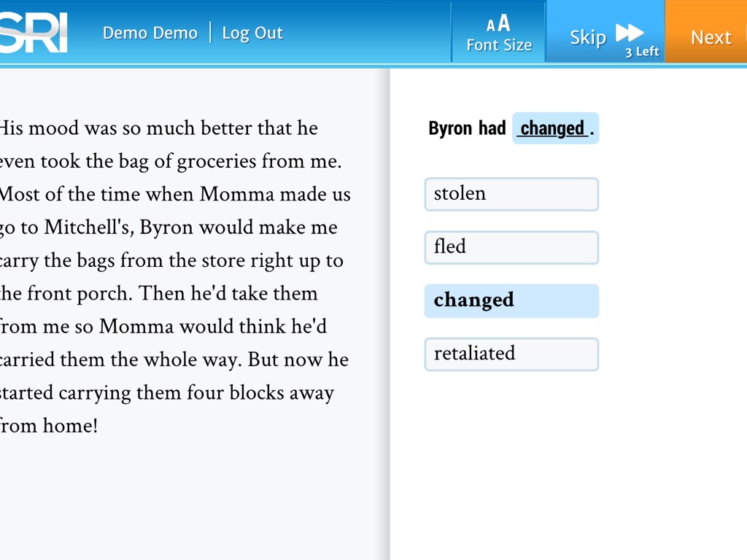Screen dimensions: 747x560
Task: Select the highlighted 'changed' answer option
Action: coord(511,300)
